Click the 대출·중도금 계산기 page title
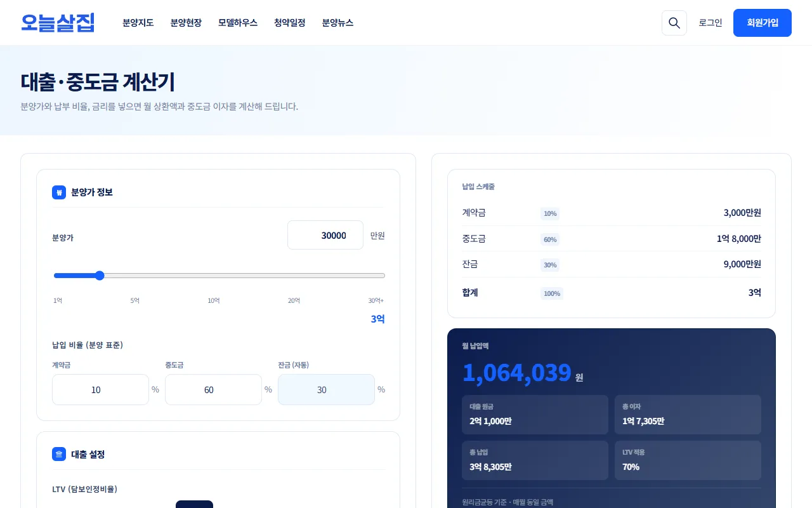This screenshot has width=812, height=508. point(98,82)
